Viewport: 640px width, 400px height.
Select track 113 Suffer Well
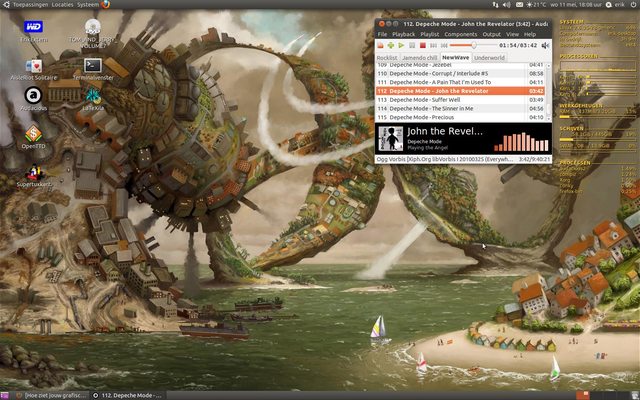click(x=460, y=100)
